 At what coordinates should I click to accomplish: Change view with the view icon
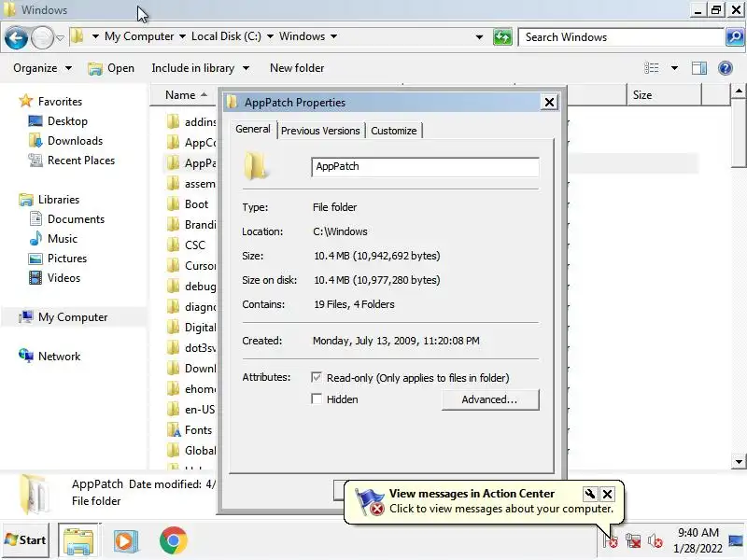(x=651, y=68)
